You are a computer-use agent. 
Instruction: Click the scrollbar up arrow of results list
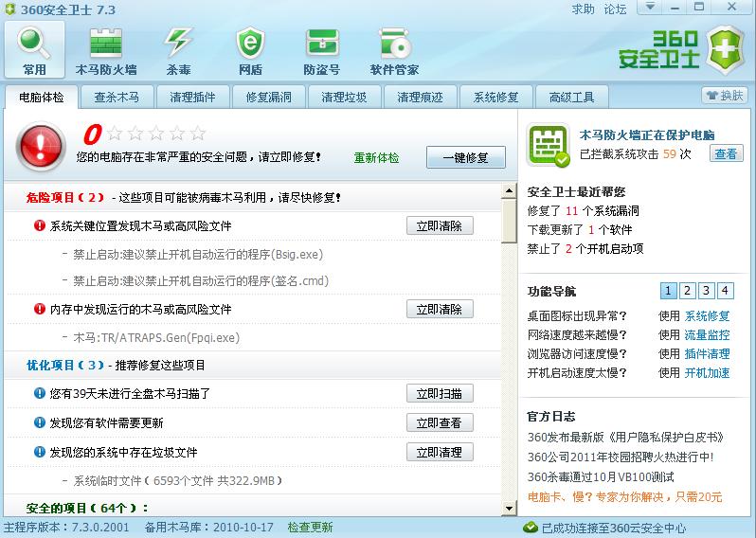(x=509, y=191)
